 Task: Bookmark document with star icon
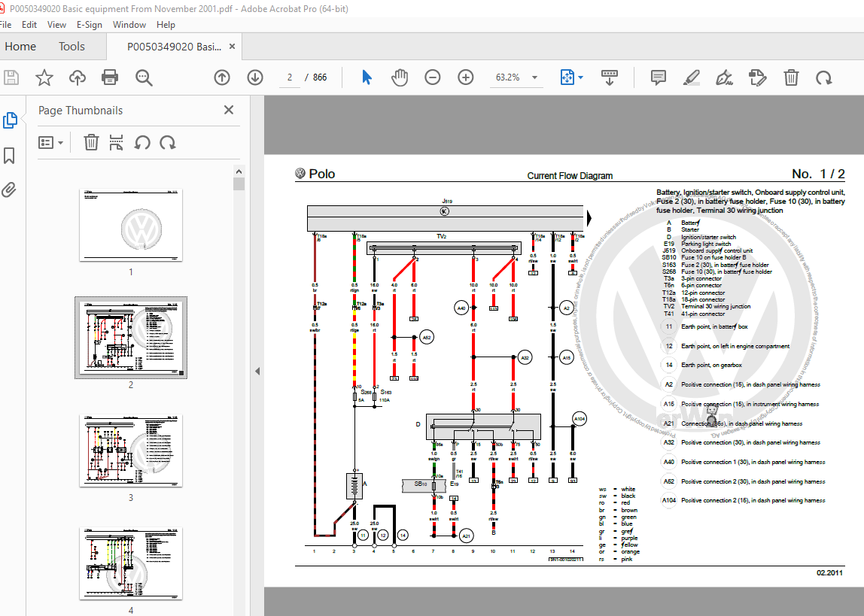click(x=44, y=77)
